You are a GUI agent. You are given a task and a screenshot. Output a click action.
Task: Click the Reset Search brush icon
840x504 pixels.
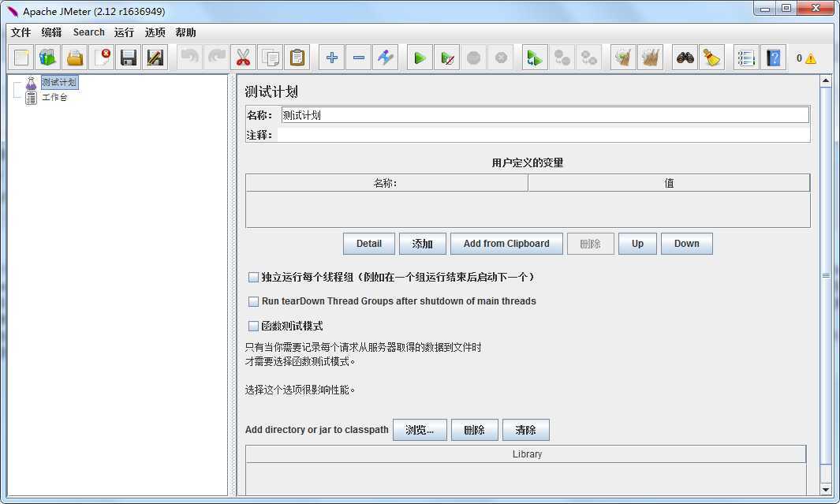coord(711,58)
